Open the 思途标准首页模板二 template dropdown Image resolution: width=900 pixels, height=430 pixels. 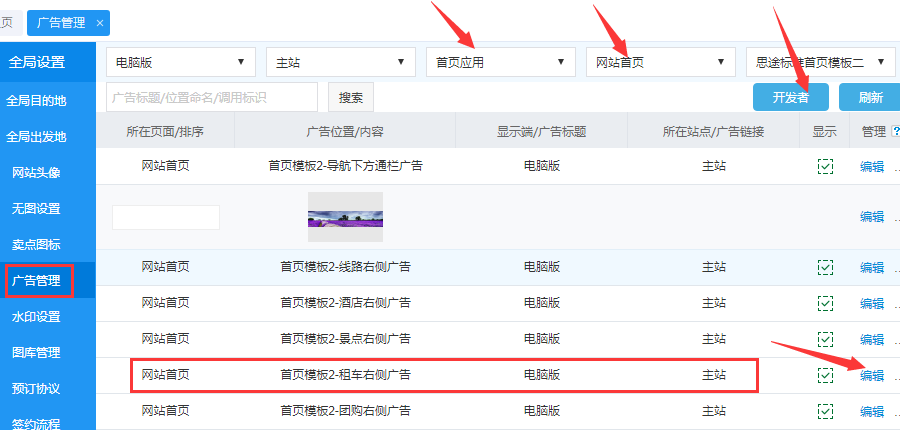[x=822, y=62]
